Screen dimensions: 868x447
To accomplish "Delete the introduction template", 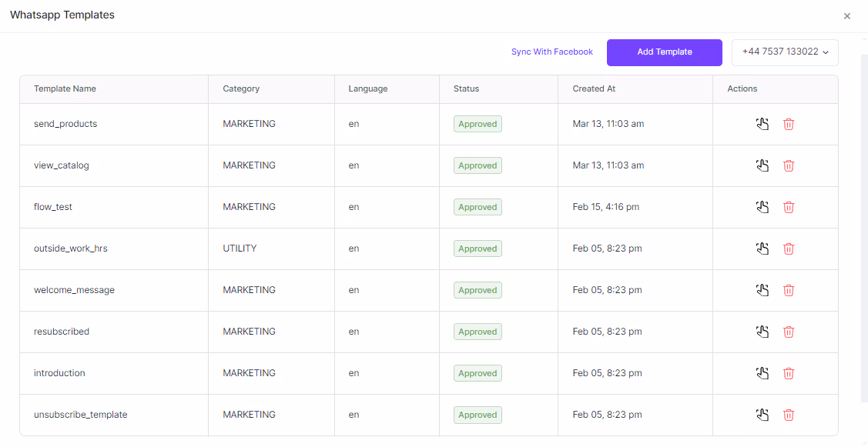I will click(789, 373).
